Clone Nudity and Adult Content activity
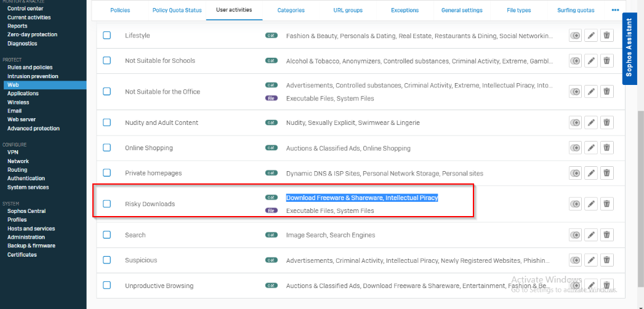Screen dimensions: 644x309 (x=576, y=122)
